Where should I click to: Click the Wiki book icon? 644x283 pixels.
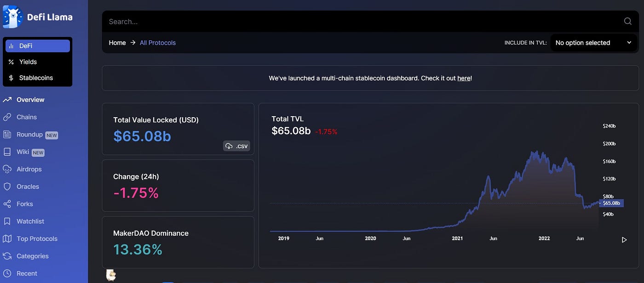click(7, 152)
